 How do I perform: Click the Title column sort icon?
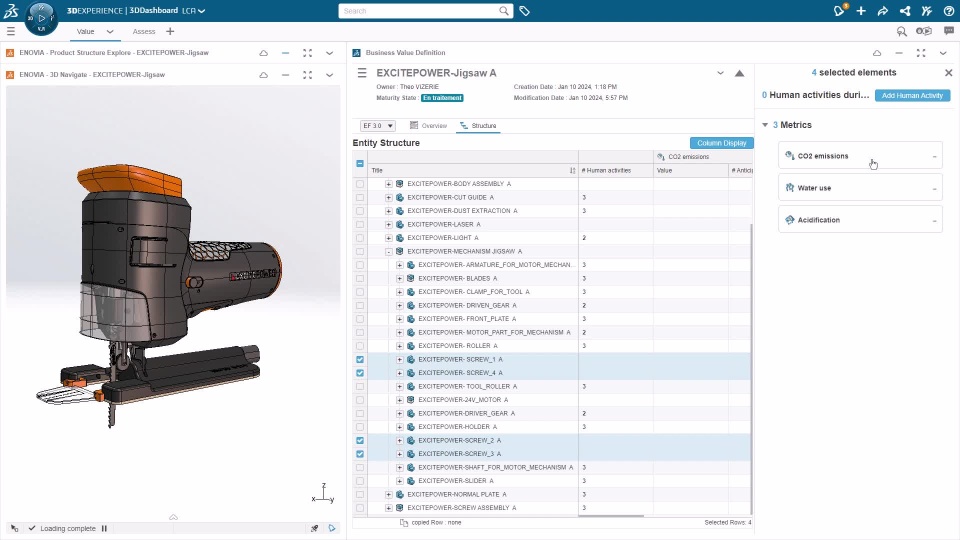(x=572, y=170)
